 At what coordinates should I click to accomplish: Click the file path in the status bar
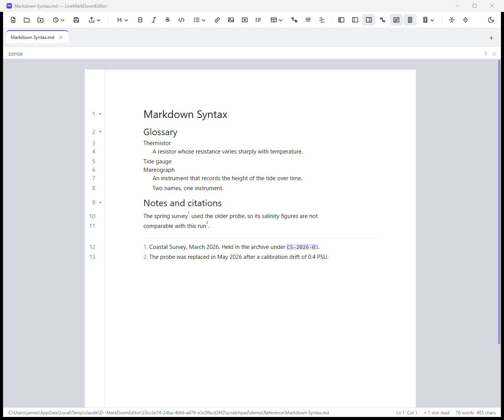[x=168, y=413]
